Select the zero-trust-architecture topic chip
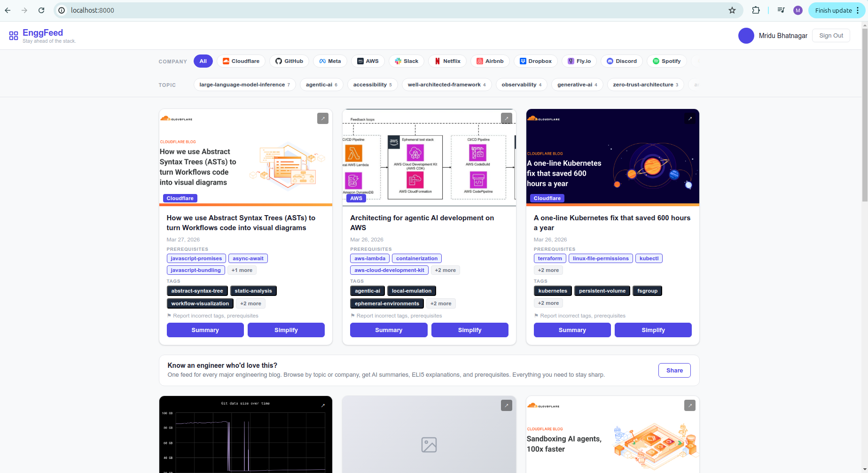The image size is (868, 473). (x=646, y=85)
